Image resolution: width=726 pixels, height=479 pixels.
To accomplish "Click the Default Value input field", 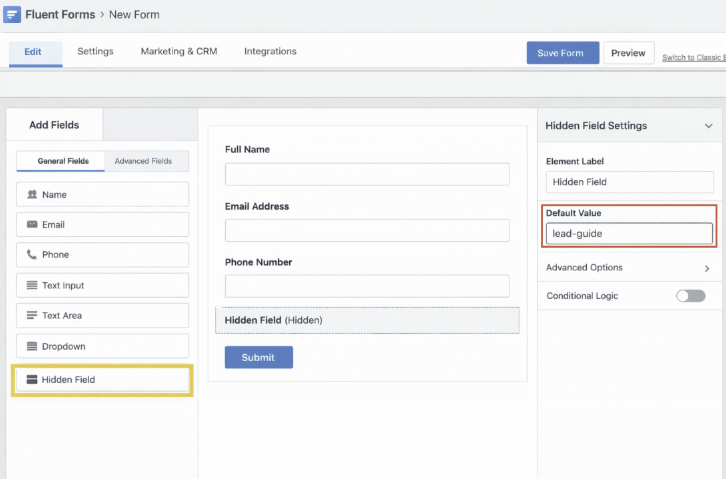I will (629, 234).
